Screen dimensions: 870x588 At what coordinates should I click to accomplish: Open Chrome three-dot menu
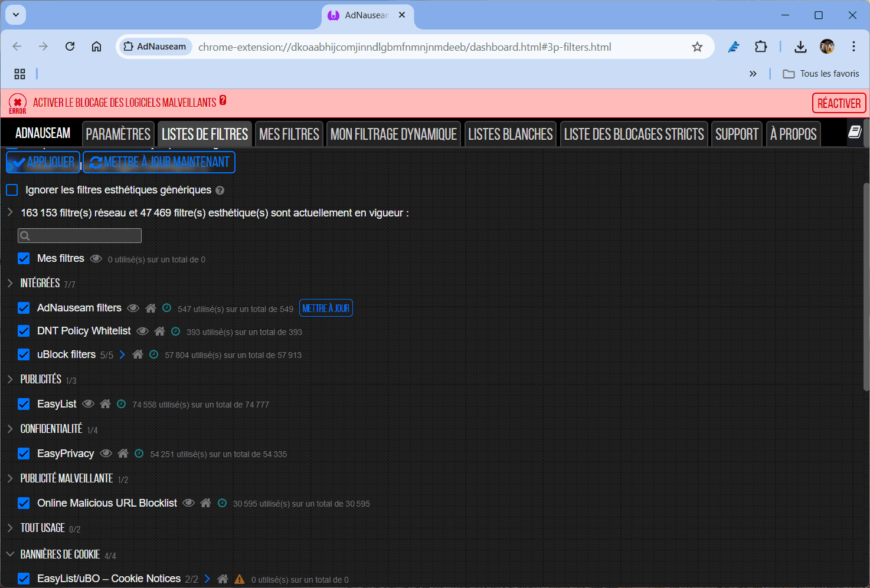pyautogui.click(x=853, y=47)
